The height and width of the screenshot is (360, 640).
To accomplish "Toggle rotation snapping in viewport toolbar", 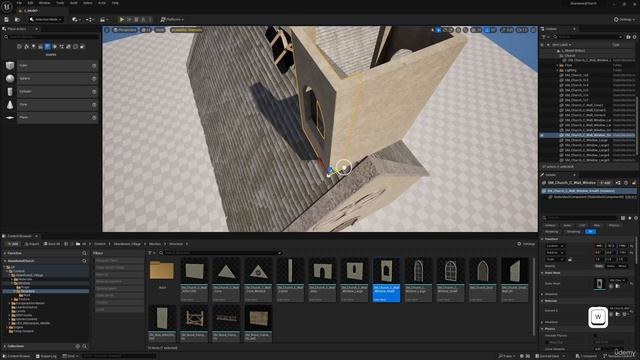I will point(487,30).
